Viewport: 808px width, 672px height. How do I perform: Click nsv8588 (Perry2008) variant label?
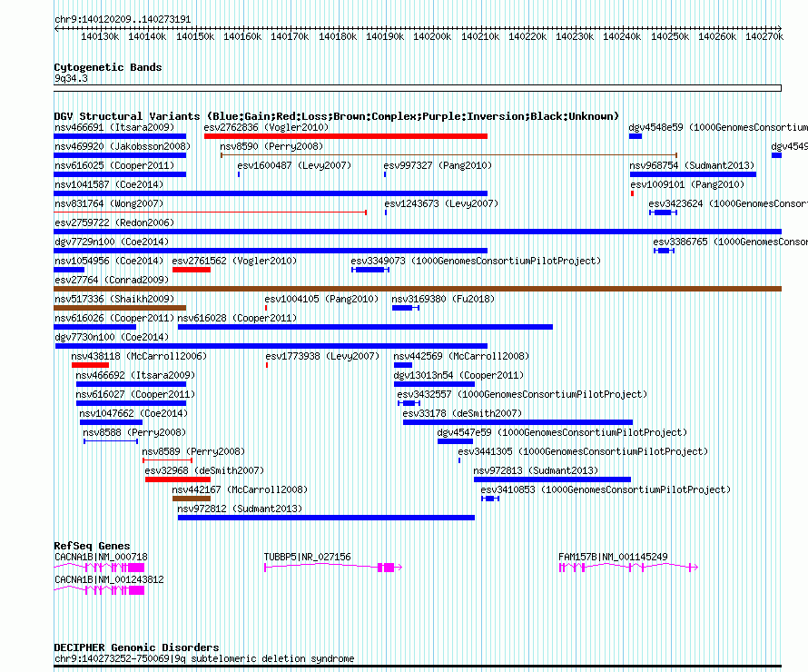pos(134,432)
